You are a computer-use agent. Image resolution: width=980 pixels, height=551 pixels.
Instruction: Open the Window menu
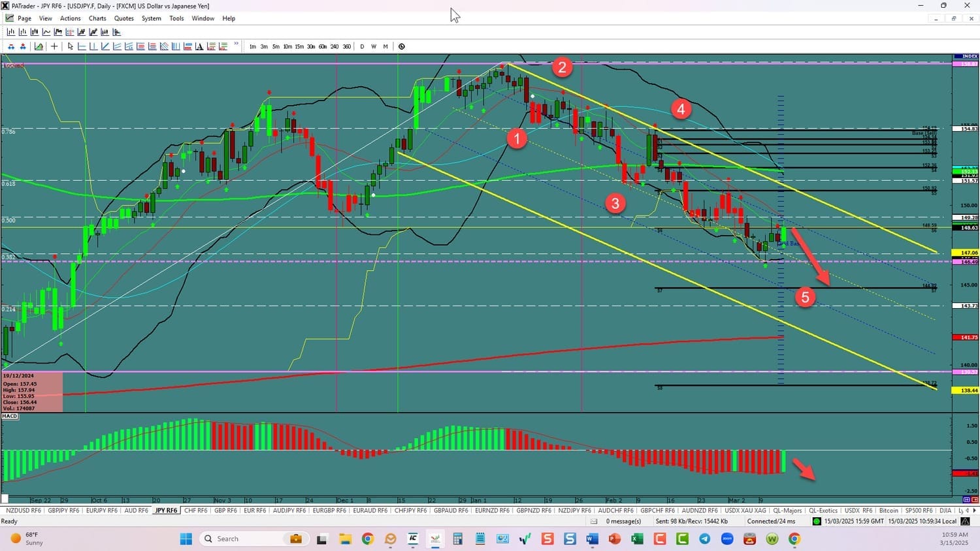click(203, 18)
